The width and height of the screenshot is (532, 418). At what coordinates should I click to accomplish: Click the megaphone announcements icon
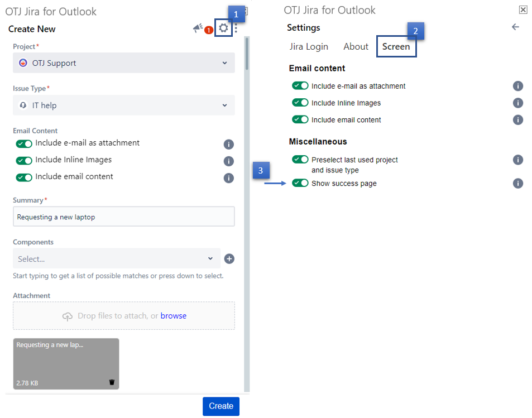198,28
